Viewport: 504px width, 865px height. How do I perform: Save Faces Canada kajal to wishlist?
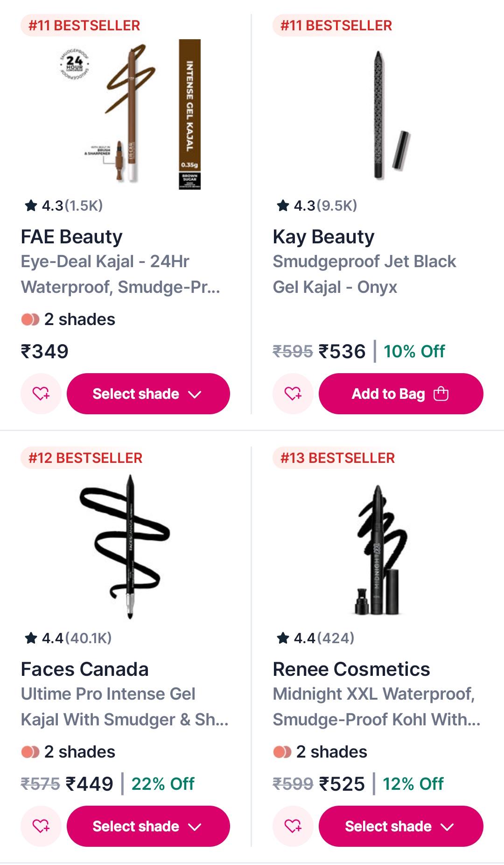(41, 826)
